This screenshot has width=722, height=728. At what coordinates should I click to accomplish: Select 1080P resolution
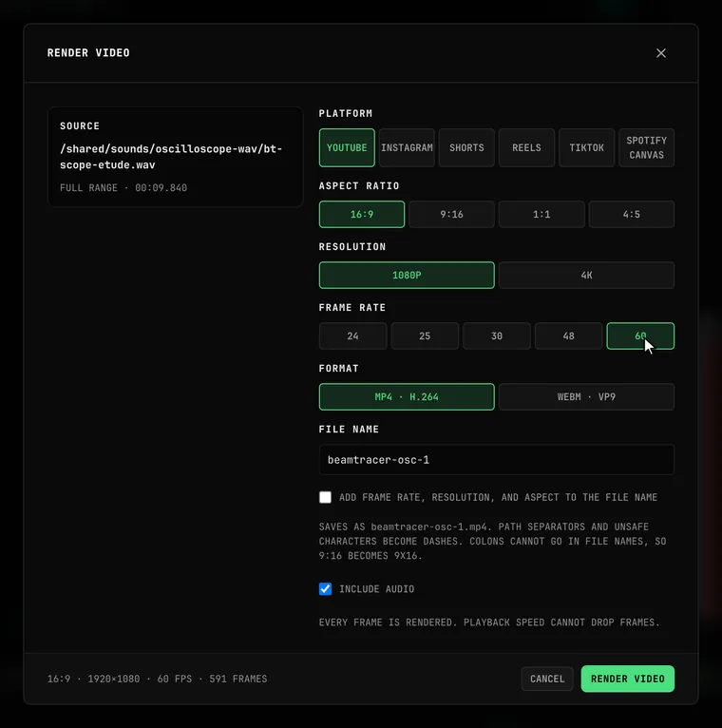point(407,275)
